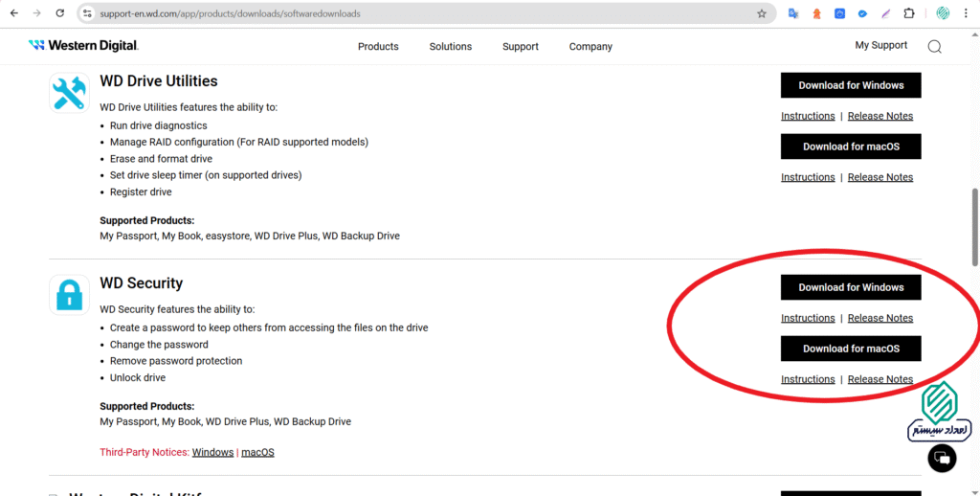The image size is (980, 496).
Task: Click the address bar URL field
Action: coord(425,13)
